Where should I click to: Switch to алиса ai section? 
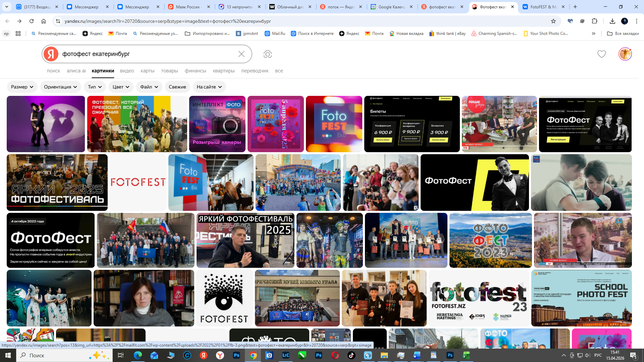76,71
